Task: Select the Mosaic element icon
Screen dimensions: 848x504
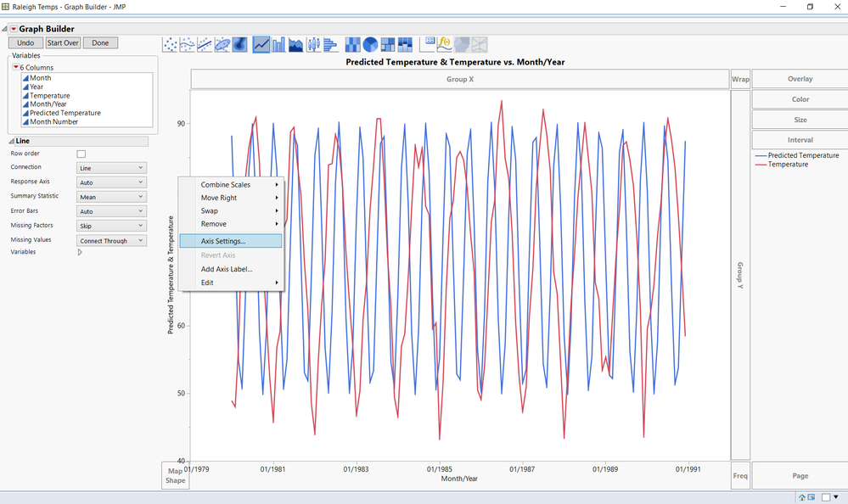Action: pyautogui.click(x=405, y=44)
